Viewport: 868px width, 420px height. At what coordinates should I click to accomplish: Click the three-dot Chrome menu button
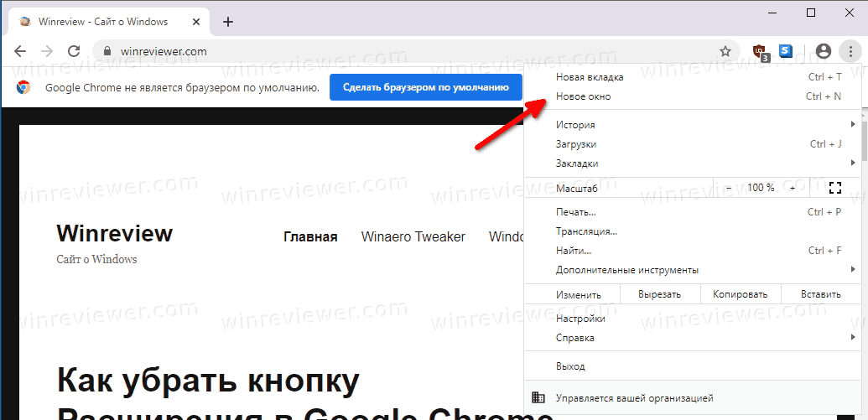coord(850,51)
